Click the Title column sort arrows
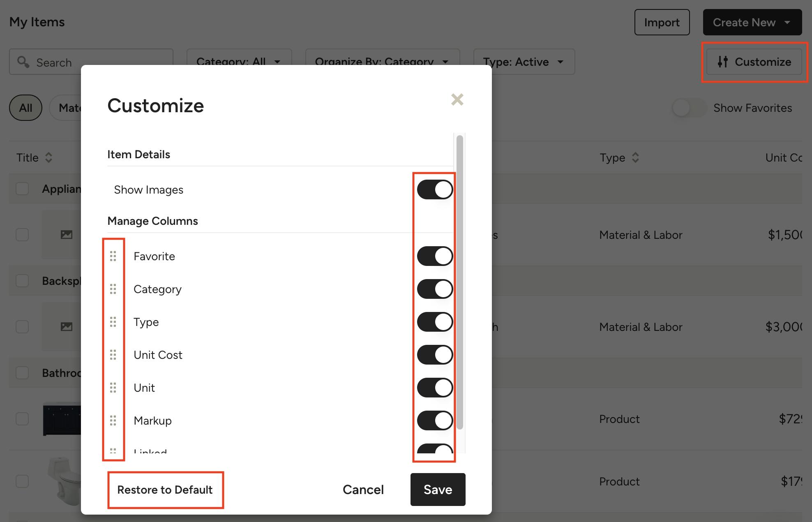This screenshot has width=812, height=522. [x=48, y=157]
